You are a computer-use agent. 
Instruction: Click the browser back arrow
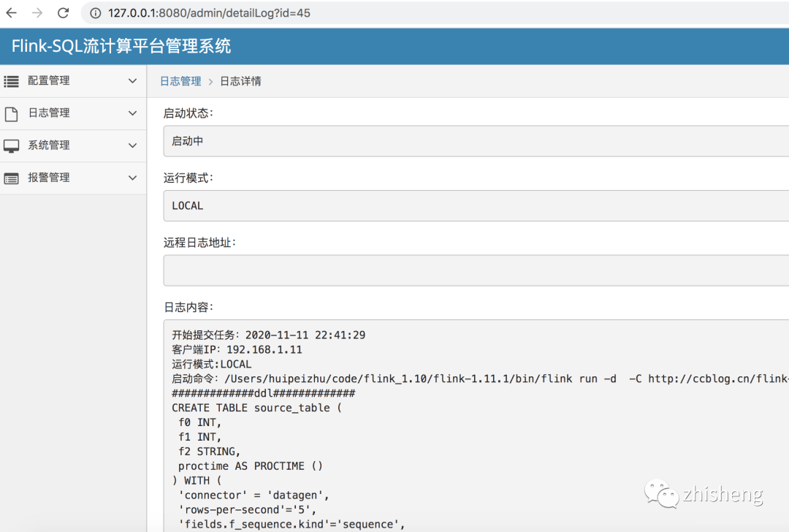11,12
